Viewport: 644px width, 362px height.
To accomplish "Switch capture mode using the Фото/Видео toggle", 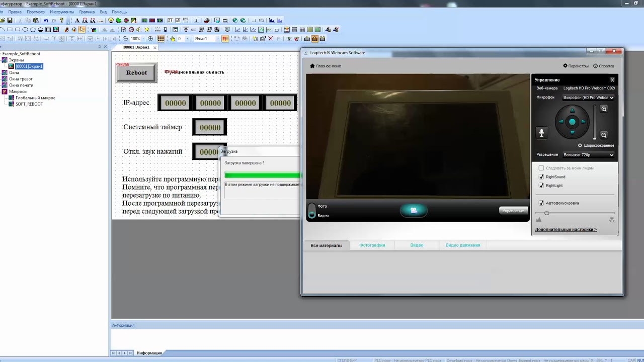I will point(312,211).
